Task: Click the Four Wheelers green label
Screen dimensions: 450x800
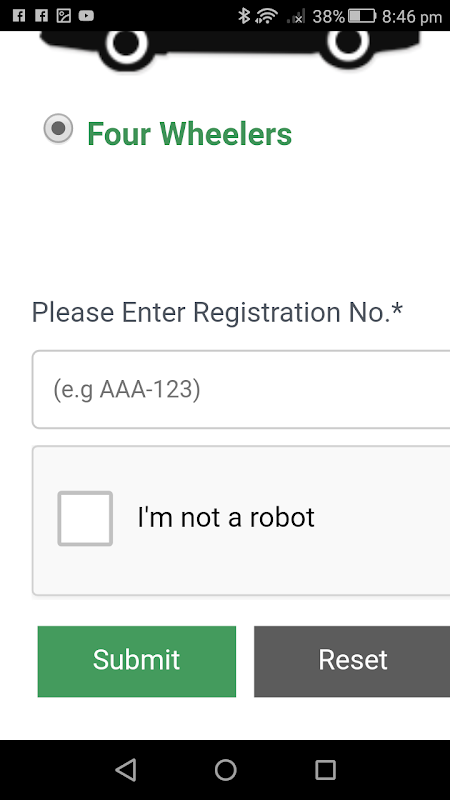Action: (x=189, y=134)
